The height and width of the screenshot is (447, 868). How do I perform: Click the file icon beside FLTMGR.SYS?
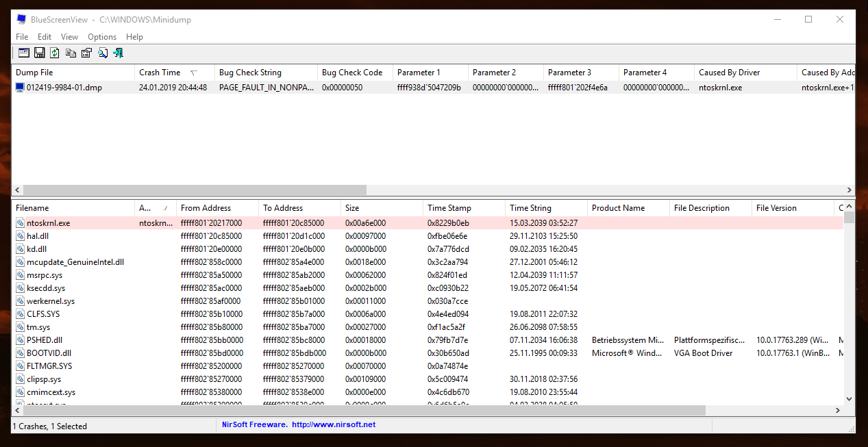click(x=21, y=366)
